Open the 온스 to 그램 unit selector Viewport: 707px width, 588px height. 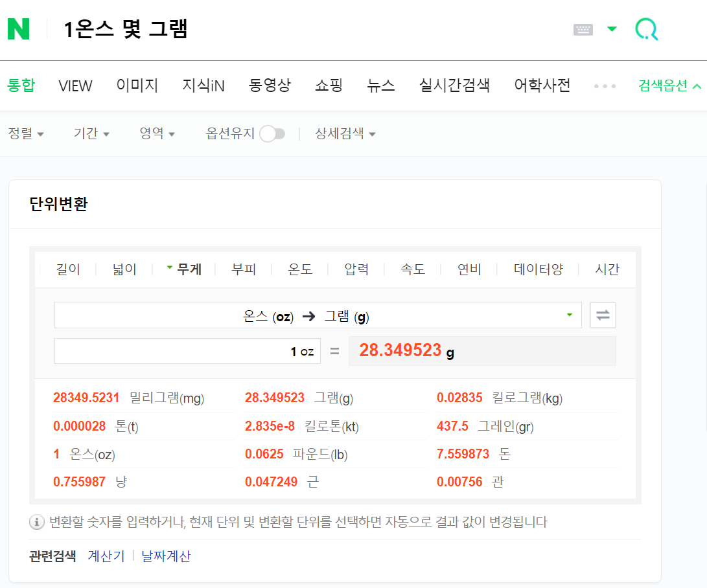[318, 315]
